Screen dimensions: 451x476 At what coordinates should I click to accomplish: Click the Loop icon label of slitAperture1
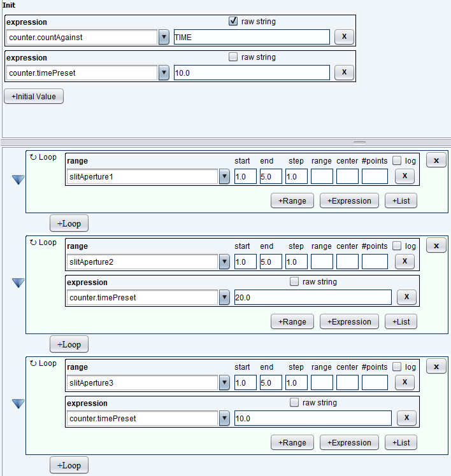pyautogui.click(x=43, y=157)
